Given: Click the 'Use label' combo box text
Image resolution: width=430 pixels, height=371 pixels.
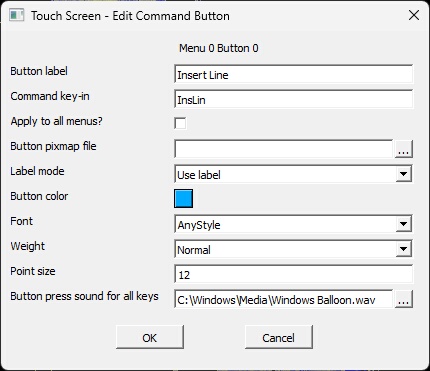Looking at the screenshot, I should pyautogui.click(x=199, y=175).
